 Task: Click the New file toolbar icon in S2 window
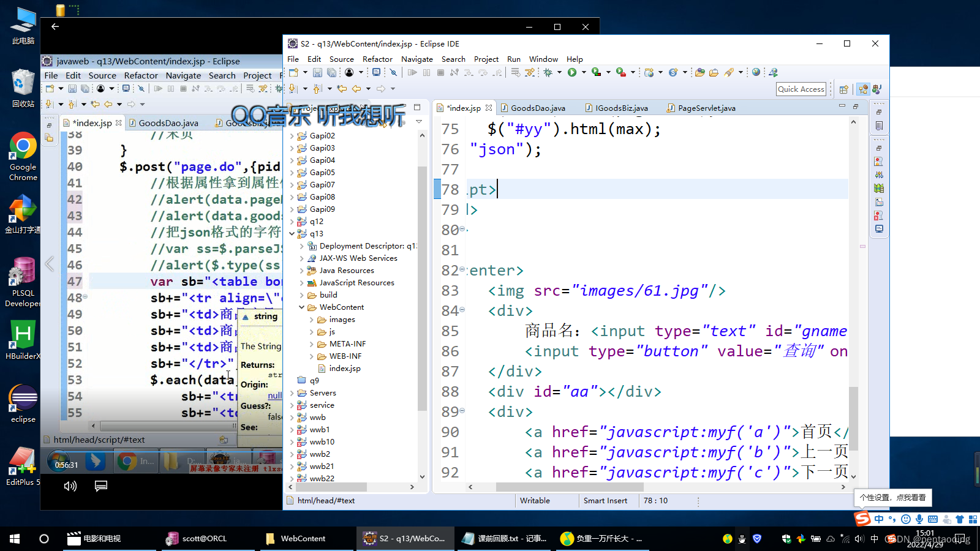293,72
